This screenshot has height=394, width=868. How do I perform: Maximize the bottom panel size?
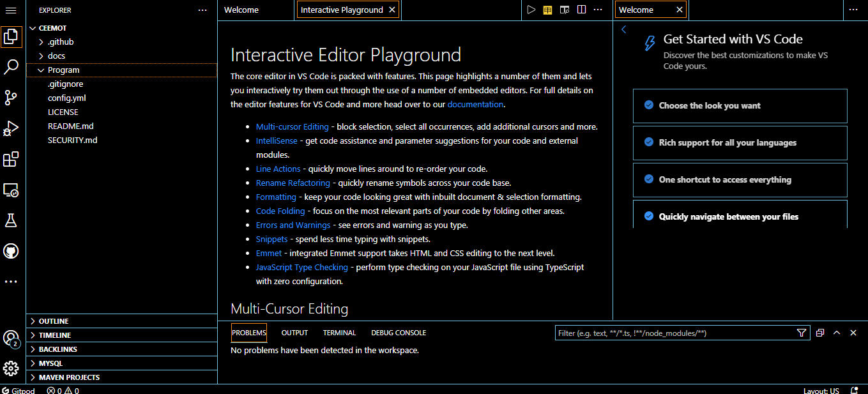click(836, 333)
